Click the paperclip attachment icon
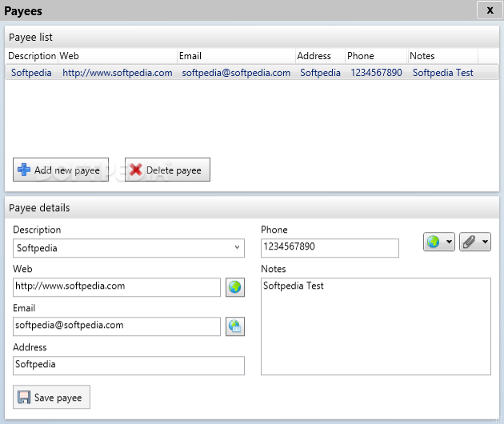Viewport: 504px width, 424px height. pos(469,242)
